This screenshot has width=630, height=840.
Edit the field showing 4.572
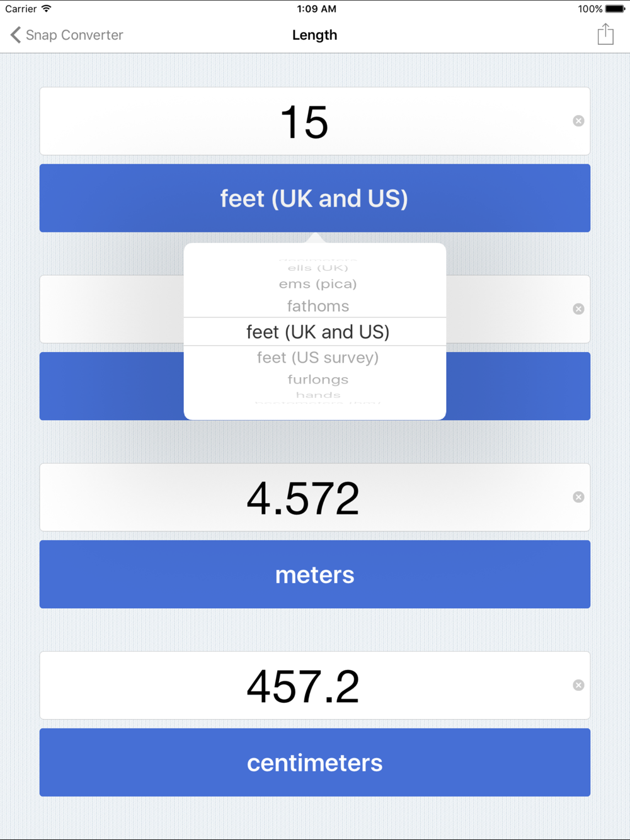[305, 497]
